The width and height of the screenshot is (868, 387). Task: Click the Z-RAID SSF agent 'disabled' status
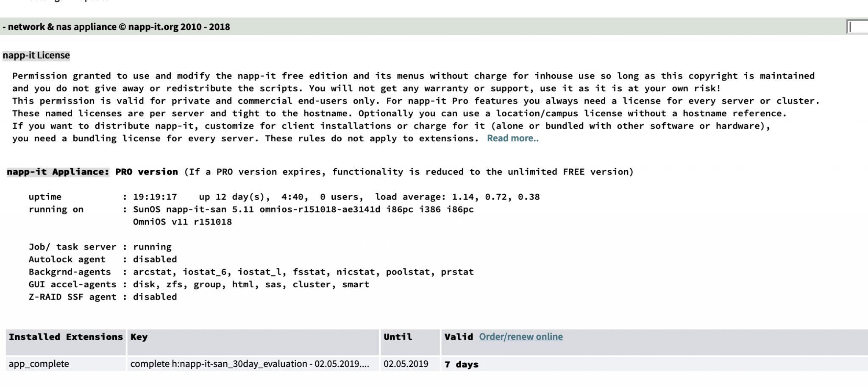pos(155,297)
